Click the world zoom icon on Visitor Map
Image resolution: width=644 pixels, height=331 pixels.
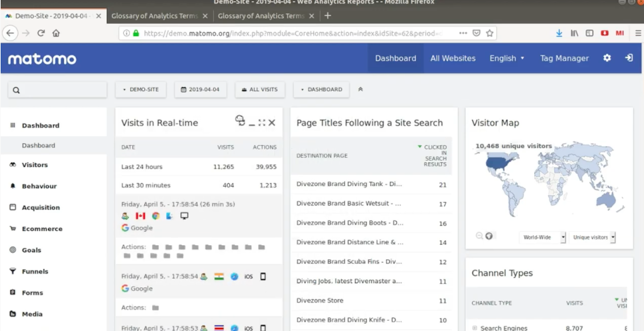pos(489,236)
